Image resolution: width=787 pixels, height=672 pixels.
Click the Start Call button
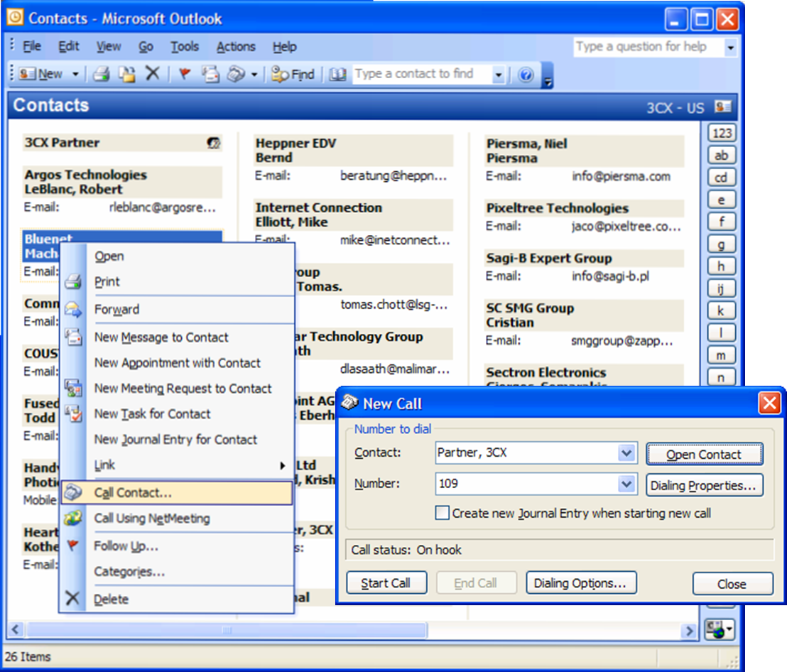386,583
